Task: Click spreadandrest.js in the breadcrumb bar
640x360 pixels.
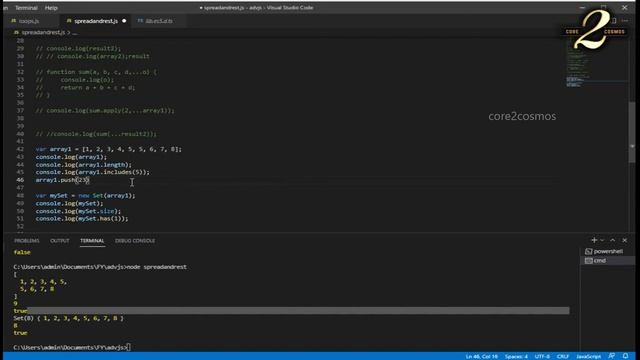Action: [43, 32]
